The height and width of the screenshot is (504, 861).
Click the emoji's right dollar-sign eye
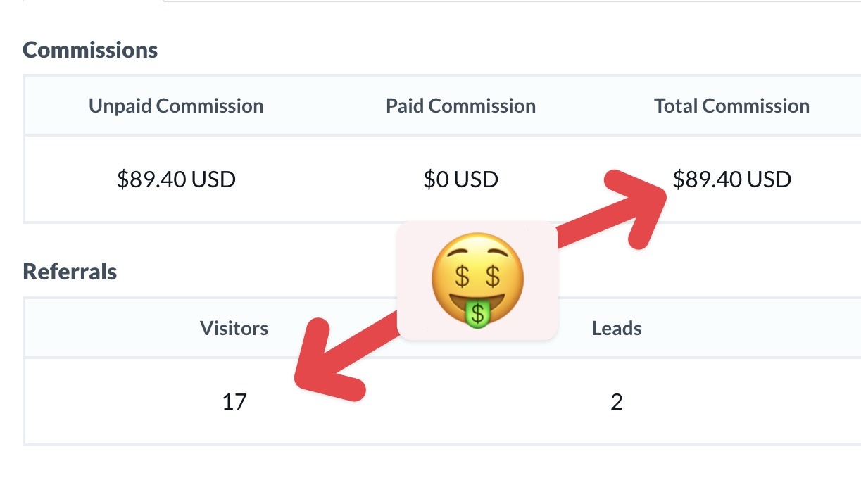pos(494,275)
